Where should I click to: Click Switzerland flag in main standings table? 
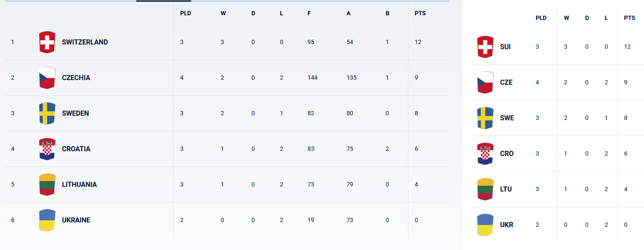point(47,42)
